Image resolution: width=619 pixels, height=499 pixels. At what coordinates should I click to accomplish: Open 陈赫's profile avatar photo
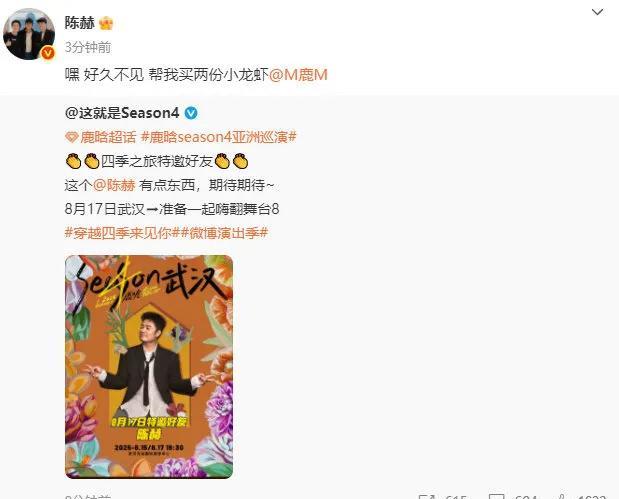[x=29, y=34]
